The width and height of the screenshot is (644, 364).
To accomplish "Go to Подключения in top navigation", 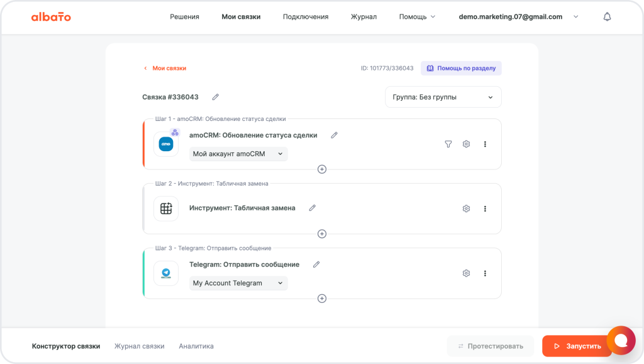I will coord(306,17).
